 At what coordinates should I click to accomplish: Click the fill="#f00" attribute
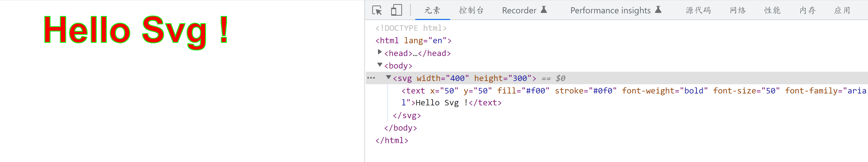[523, 91]
